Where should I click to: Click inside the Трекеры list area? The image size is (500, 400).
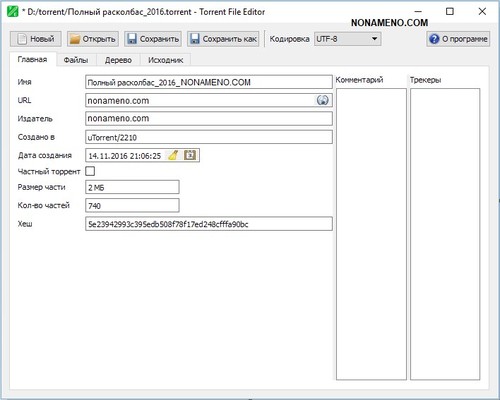[x=445, y=234]
